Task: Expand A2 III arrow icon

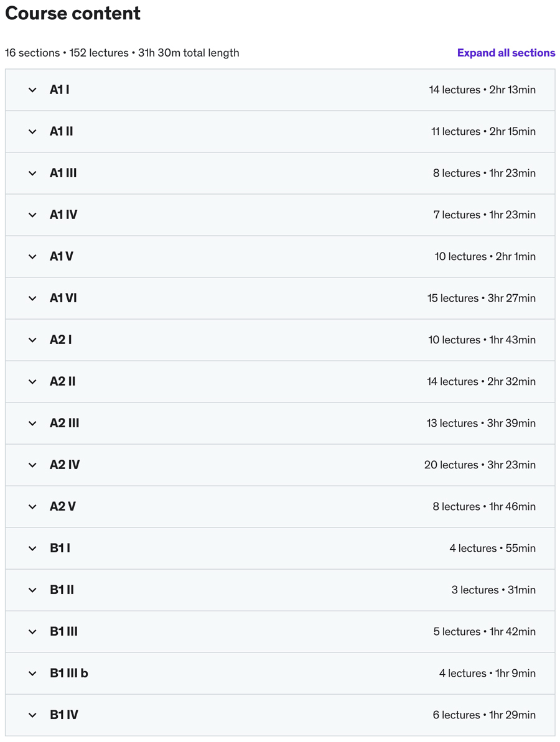Action: [32, 423]
